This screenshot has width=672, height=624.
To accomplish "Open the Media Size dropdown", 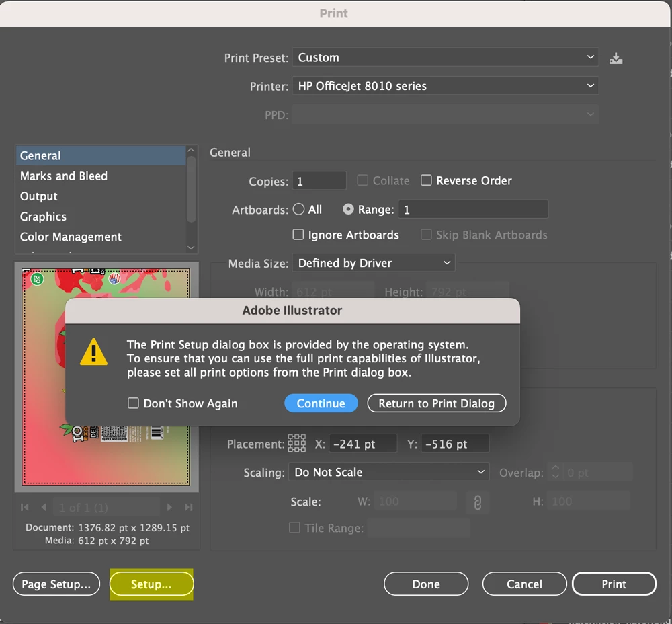I will point(373,263).
